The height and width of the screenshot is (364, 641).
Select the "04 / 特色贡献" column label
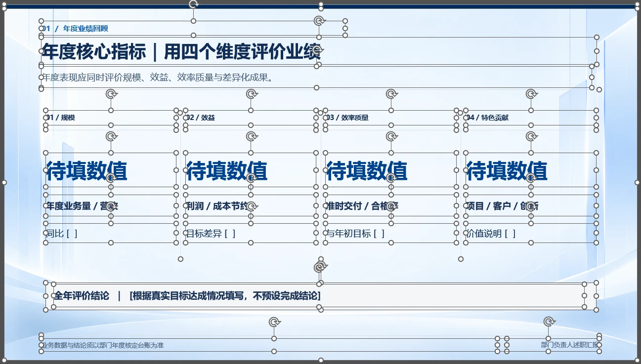tap(487, 118)
